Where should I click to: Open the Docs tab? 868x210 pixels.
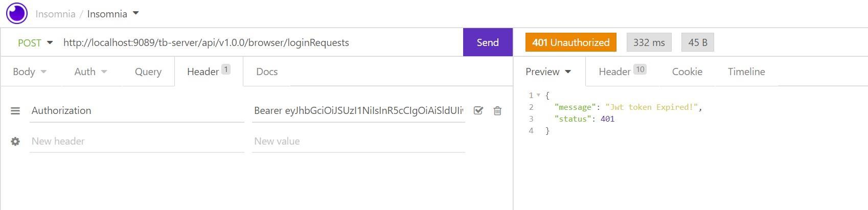tap(267, 72)
